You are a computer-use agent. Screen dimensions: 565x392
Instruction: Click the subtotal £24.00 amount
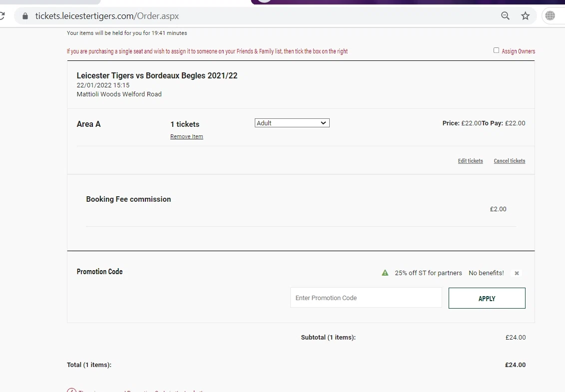pyautogui.click(x=516, y=338)
